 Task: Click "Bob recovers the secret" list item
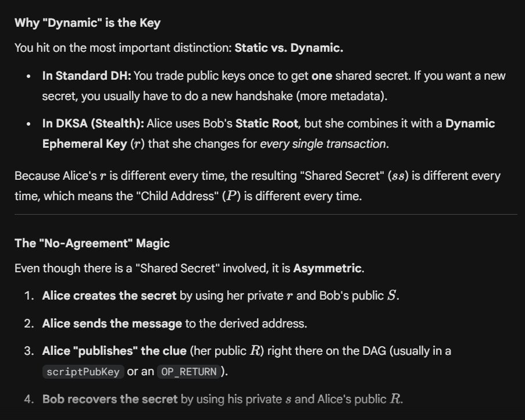point(110,399)
